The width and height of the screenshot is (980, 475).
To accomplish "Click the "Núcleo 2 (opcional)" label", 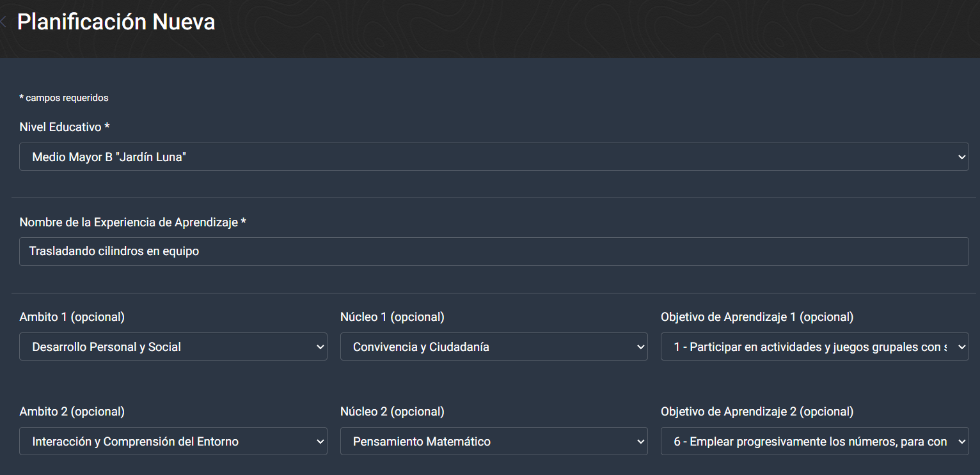I will tap(392, 411).
